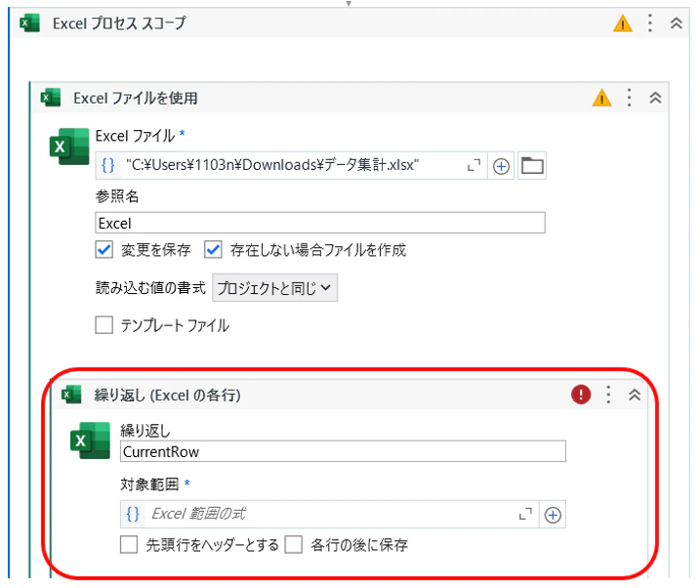Viewport: 700px width, 588px height.
Task: Open expression editor braces for Excel ファイル path
Action: (108, 166)
